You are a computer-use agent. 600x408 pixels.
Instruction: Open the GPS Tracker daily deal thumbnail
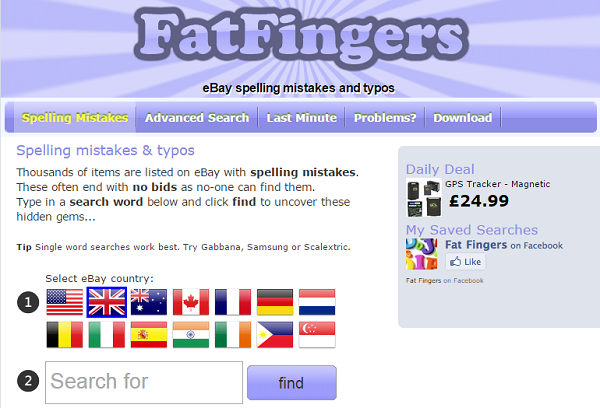click(424, 198)
